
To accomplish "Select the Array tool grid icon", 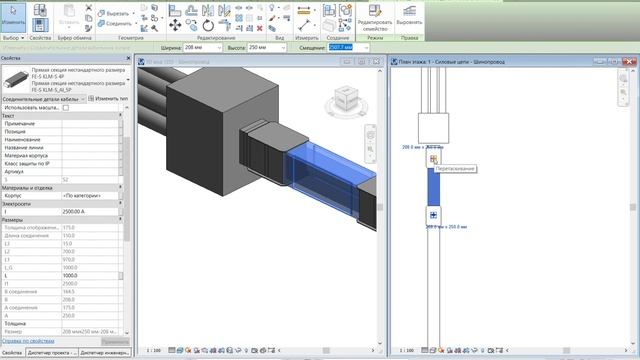I will 239,18.
